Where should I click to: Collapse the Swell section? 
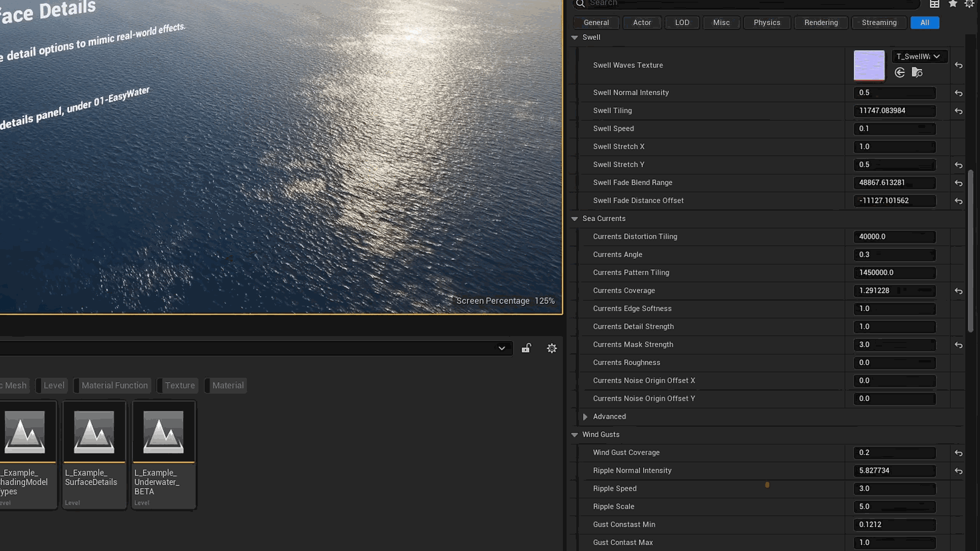click(x=575, y=37)
